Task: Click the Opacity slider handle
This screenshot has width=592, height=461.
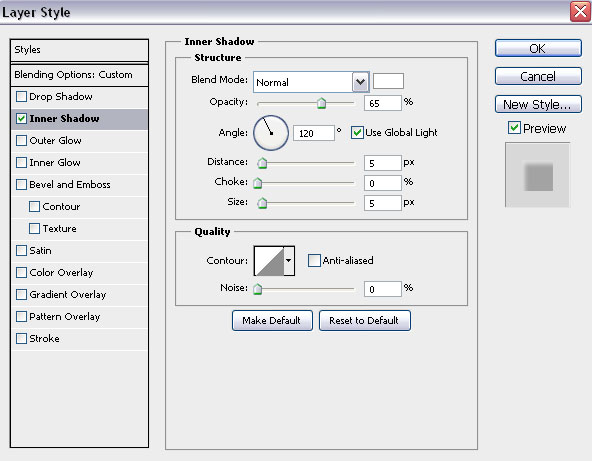Action: tap(321, 103)
